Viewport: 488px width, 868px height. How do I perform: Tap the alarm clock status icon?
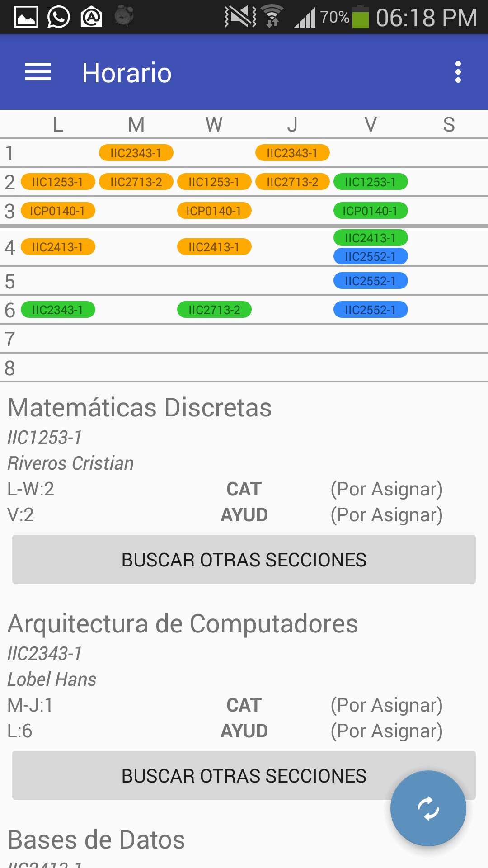point(124,16)
